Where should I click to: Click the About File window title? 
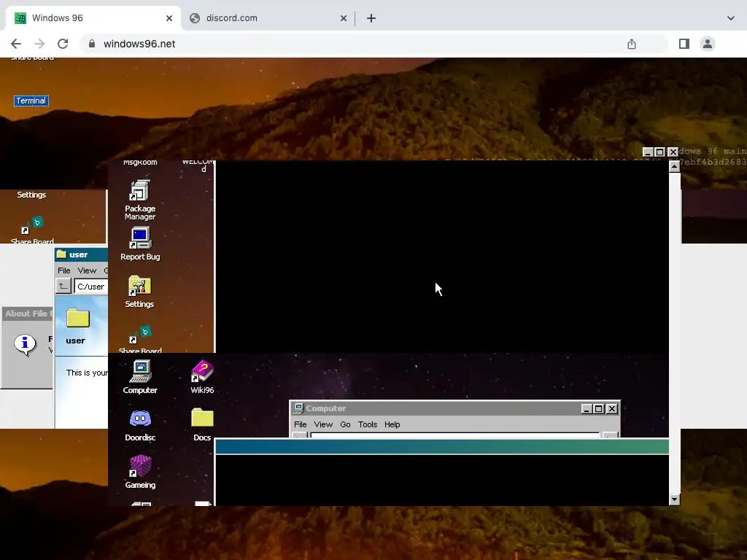click(28, 314)
